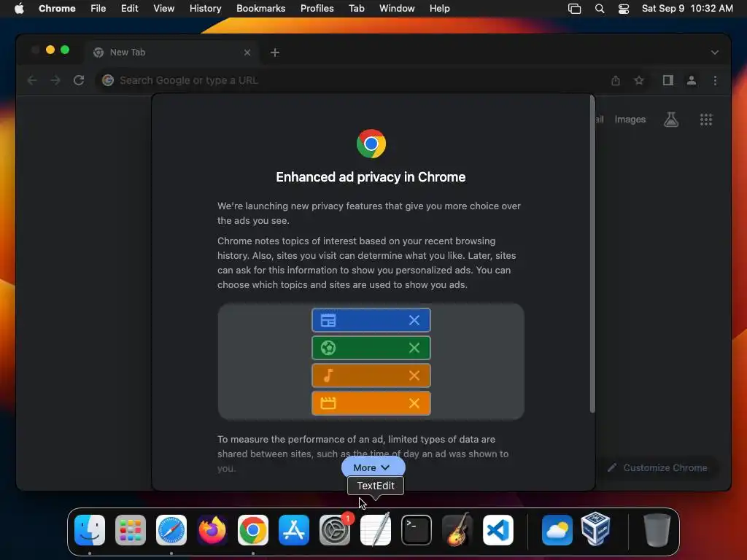Open the Profiles menu

pyautogui.click(x=317, y=9)
